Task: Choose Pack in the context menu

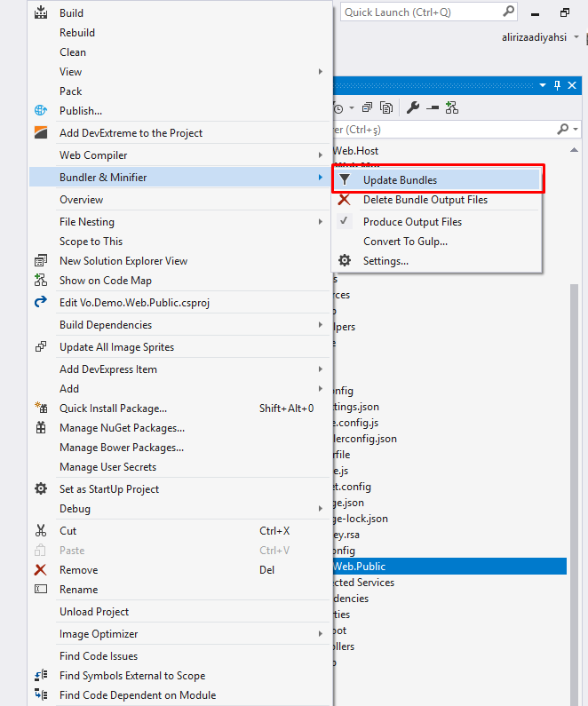Action: click(x=71, y=91)
